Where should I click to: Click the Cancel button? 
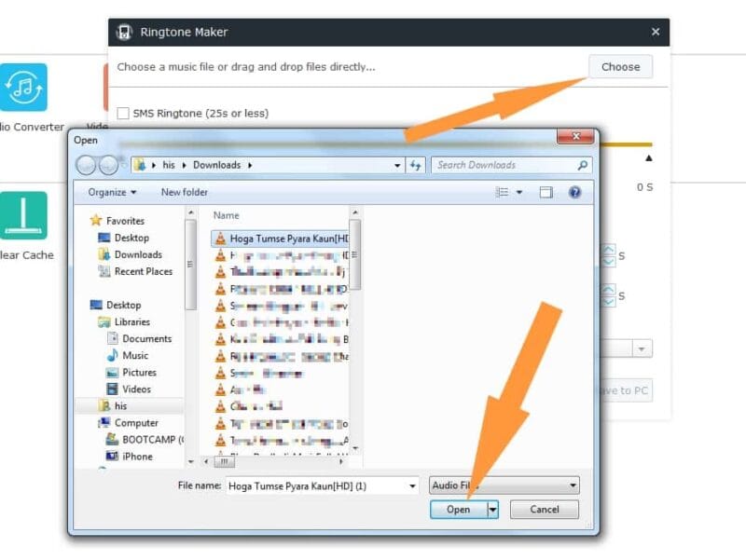(x=545, y=510)
